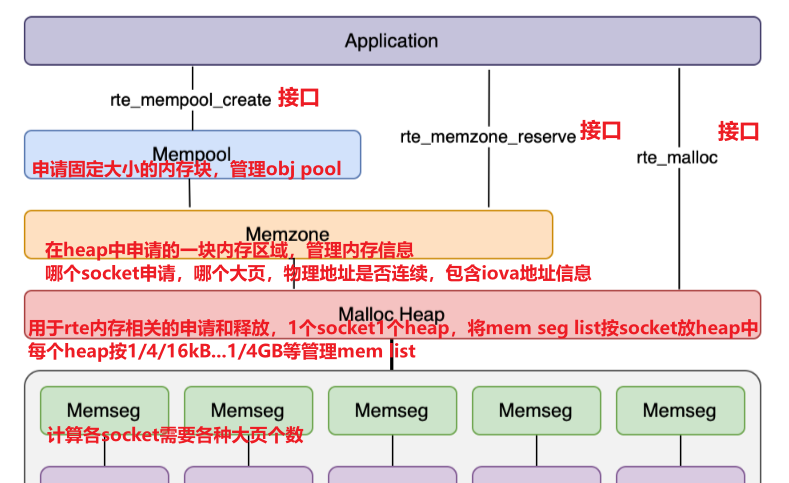Click the rightmost Memseg box
The image size is (789, 483).
(x=680, y=411)
